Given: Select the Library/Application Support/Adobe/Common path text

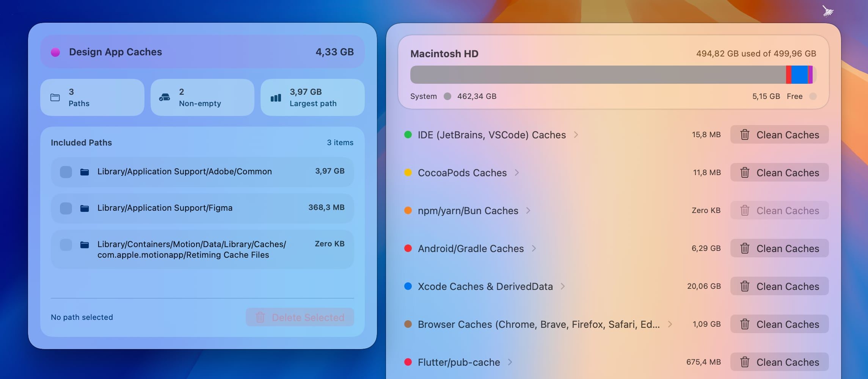Looking at the screenshot, I should (185, 172).
